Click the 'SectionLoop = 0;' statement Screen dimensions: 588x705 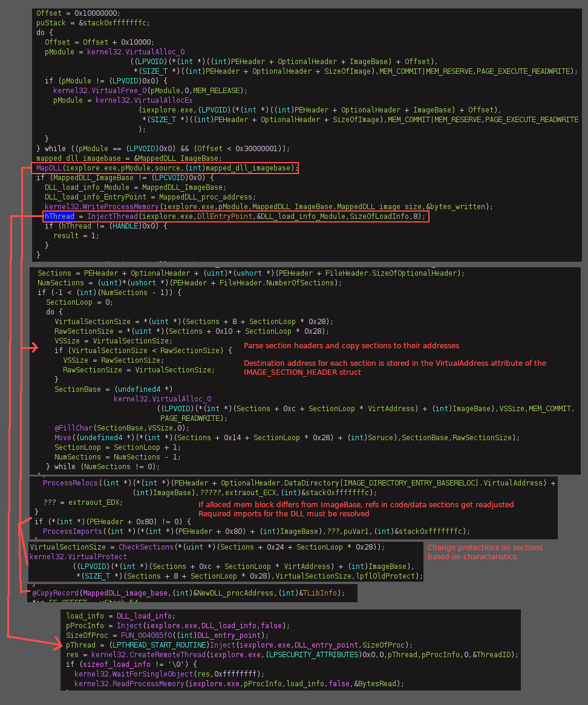point(79,302)
